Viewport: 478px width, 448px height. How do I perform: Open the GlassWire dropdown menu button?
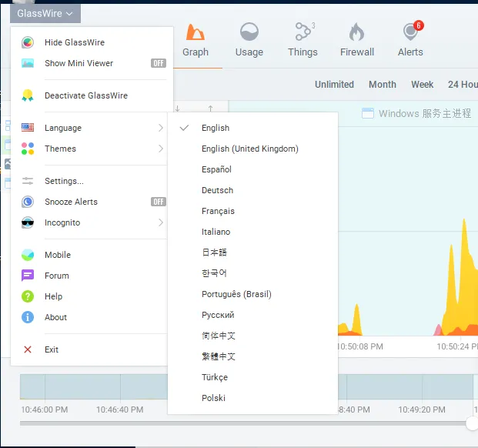[x=45, y=13]
